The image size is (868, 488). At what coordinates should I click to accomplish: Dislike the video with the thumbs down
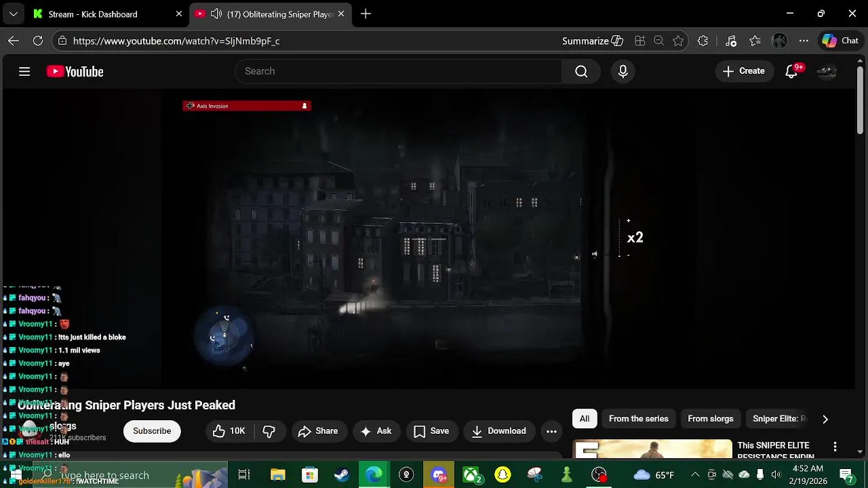pos(269,431)
